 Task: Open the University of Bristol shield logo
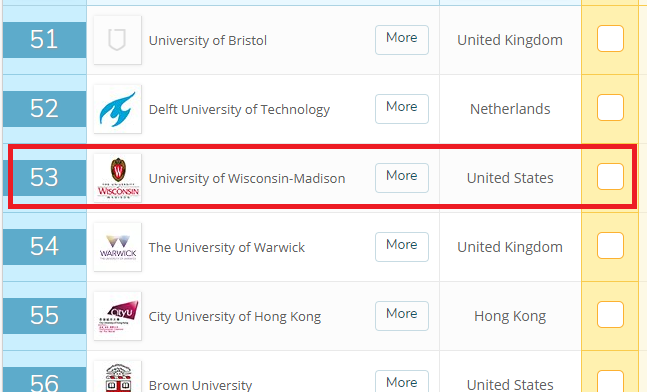click(118, 40)
